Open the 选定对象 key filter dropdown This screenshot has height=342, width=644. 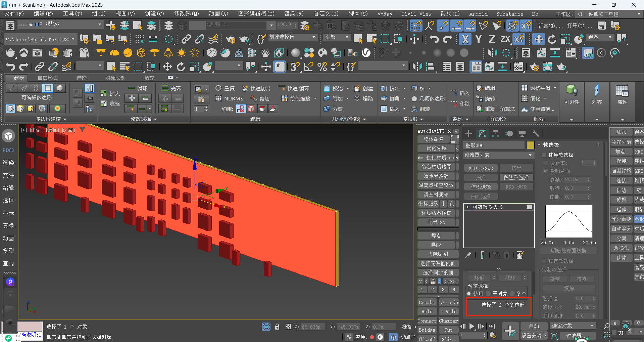[573, 326]
